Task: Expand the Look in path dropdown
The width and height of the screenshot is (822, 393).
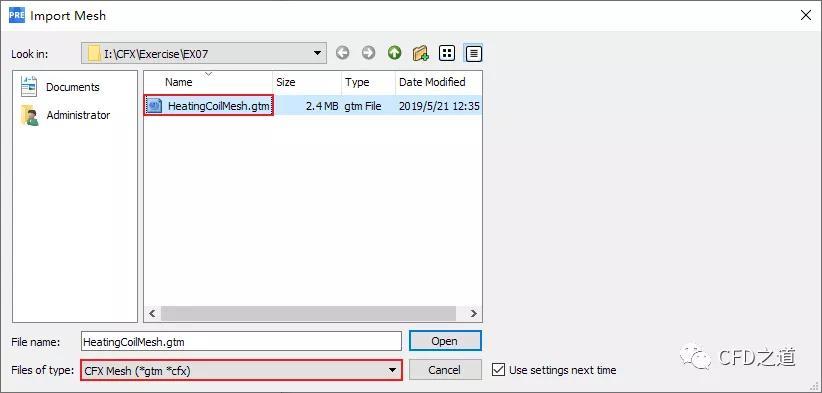Action: (x=317, y=53)
